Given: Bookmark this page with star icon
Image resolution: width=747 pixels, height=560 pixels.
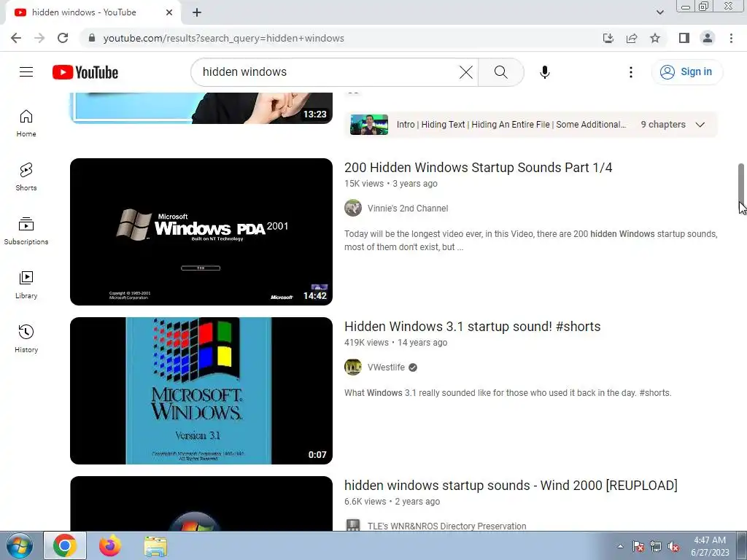Looking at the screenshot, I should pos(655,38).
